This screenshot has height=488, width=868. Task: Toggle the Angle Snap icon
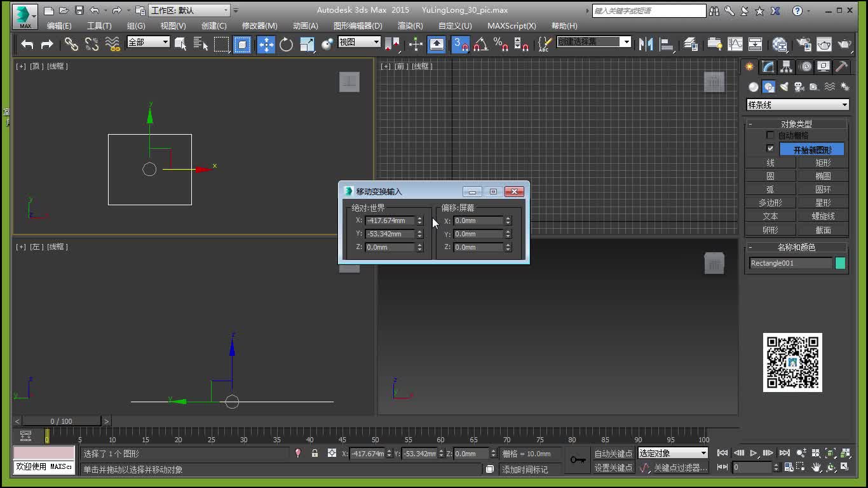pos(481,44)
